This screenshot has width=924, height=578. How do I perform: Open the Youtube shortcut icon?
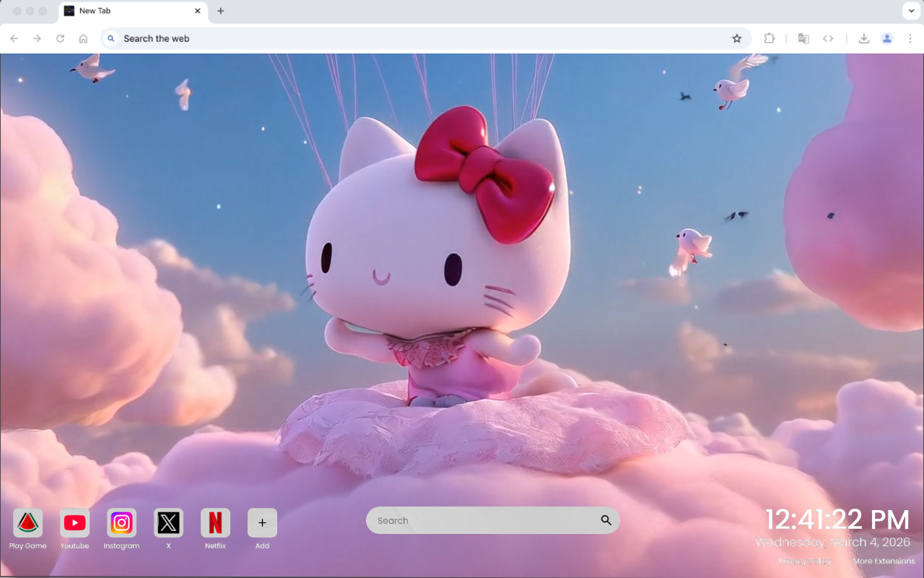click(74, 523)
